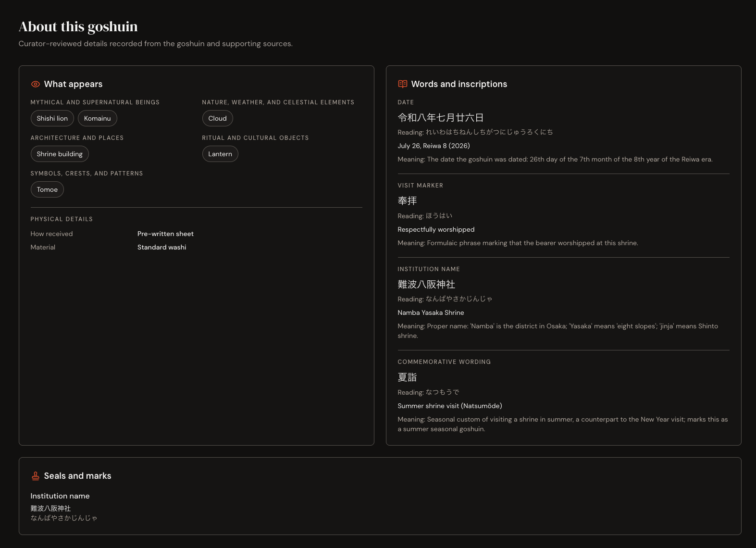This screenshot has height=548, width=756.
Task: Click the How received label
Action: coord(52,234)
